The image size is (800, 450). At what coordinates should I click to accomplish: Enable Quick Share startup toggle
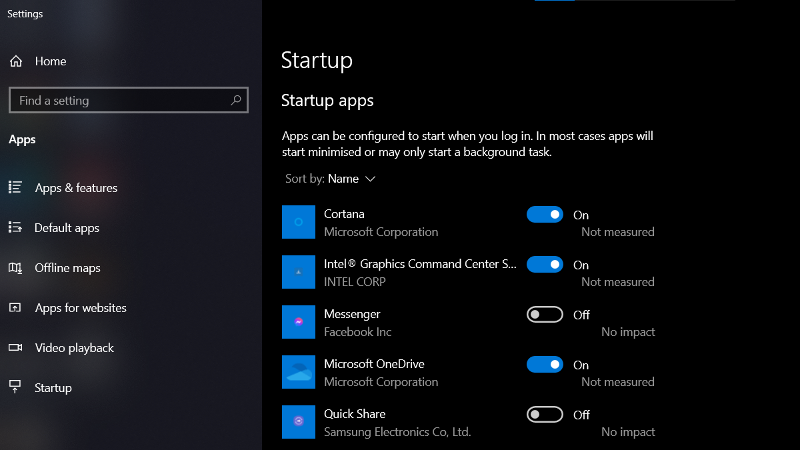[545, 414]
